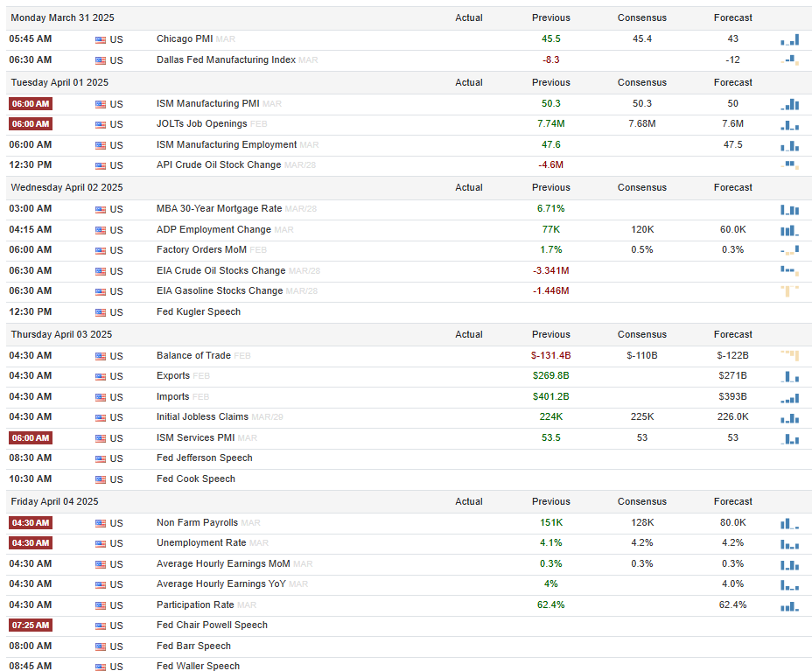Click the highlighted 07:25 AM time badge

31,625
